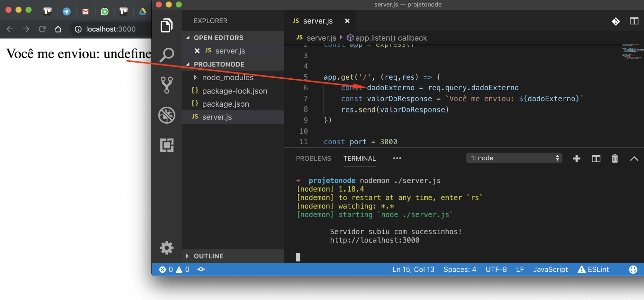Reload the localhost page in browser
The height and width of the screenshot is (300, 644).
click(42, 29)
